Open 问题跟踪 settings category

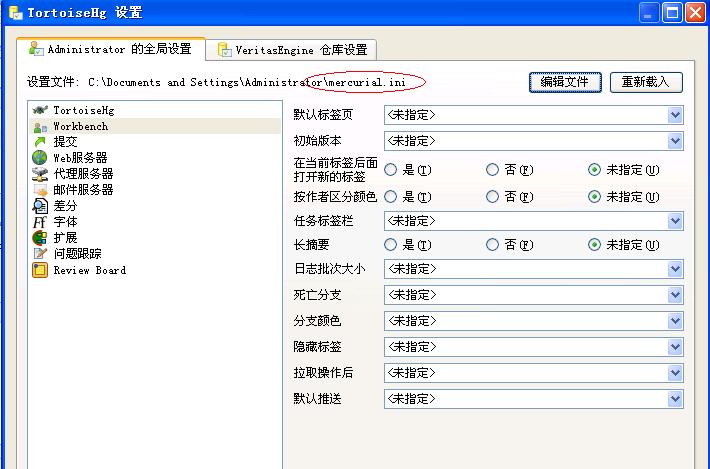(155, 254)
